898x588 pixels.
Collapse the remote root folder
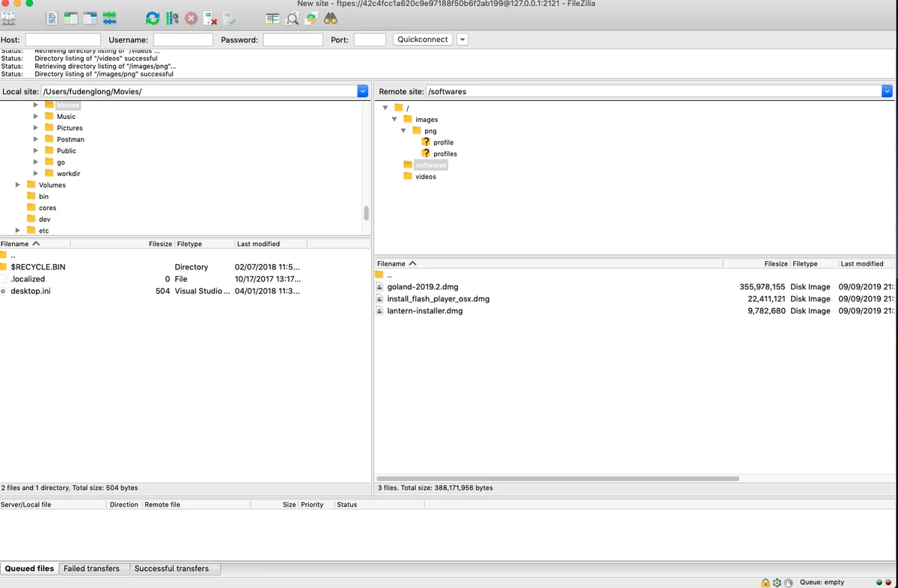coord(385,108)
